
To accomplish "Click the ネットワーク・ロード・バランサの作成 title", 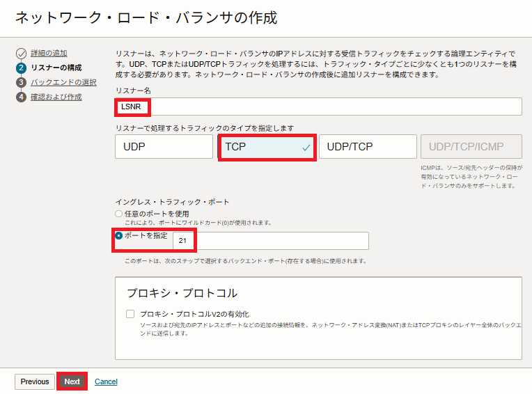I will pos(146,17).
